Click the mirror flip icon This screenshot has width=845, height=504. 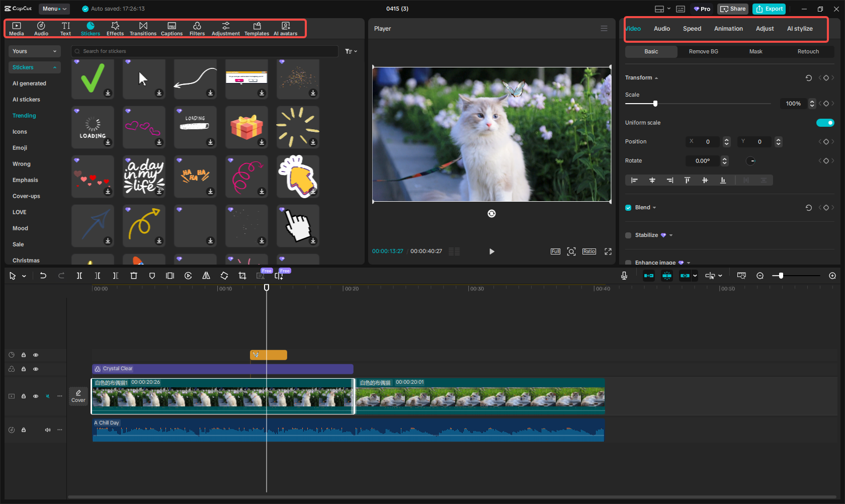[x=206, y=276]
